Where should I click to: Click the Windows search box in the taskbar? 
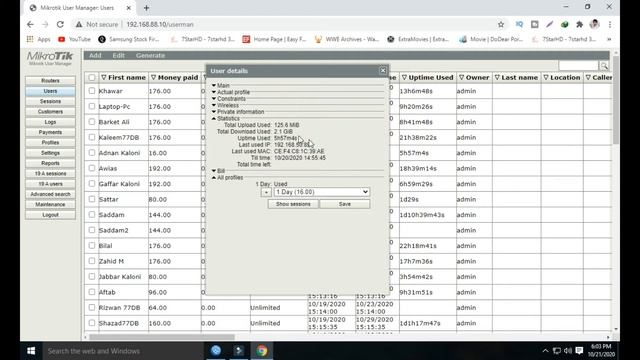coord(122,351)
